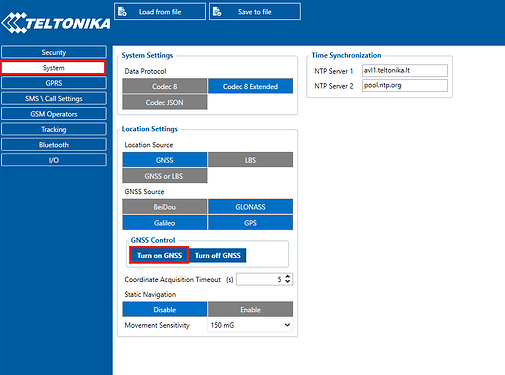The height and width of the screenshot is (375, 505).
Task: Enable Static Navigation
Action: tap(250, 310)
